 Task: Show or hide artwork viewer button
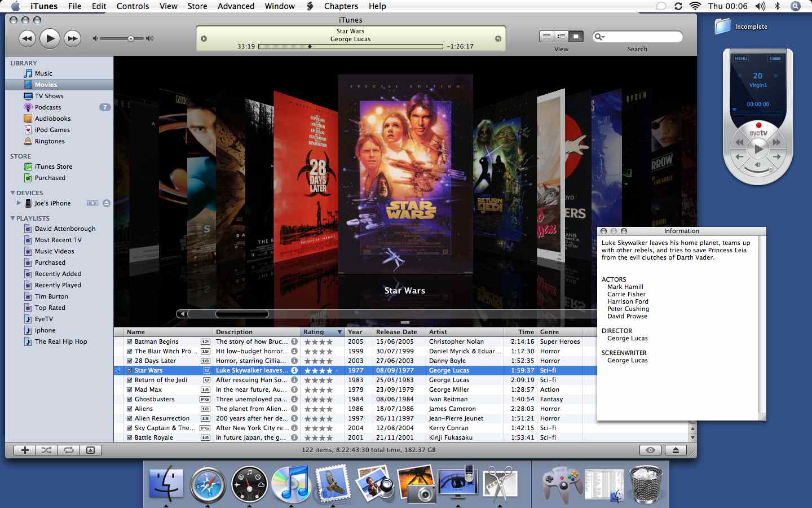click(90, 450)
